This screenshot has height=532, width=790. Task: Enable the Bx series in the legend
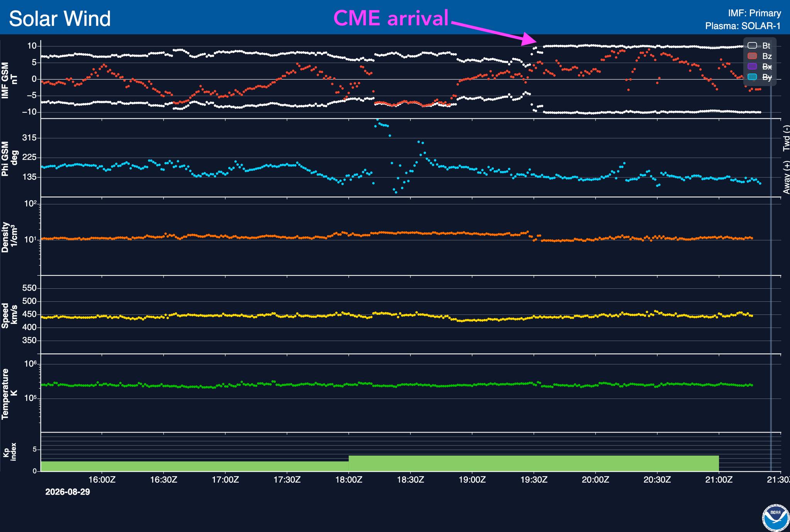pyautogui.click(x=759, y=67)
